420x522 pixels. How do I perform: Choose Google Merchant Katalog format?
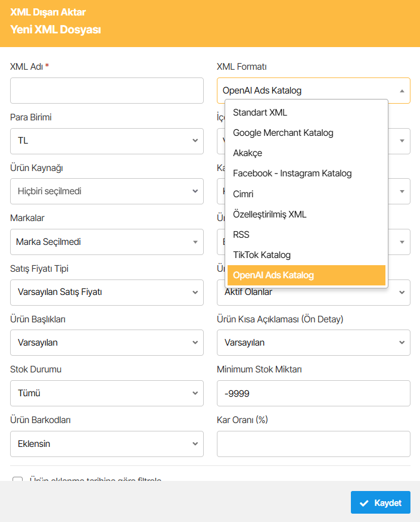tap(306, 133)
